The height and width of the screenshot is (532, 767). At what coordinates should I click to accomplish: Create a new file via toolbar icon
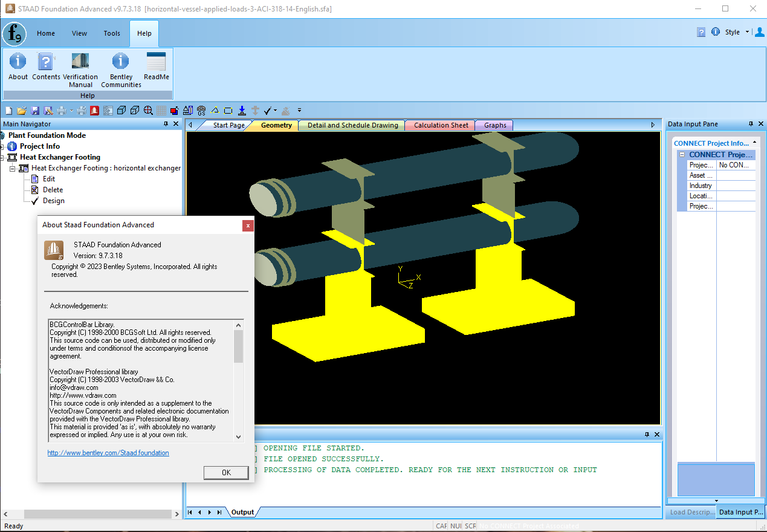click(8, 111)
